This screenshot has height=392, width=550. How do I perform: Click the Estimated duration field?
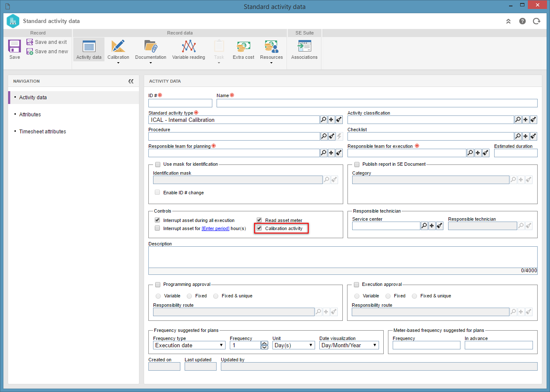(x=516, y=153)
